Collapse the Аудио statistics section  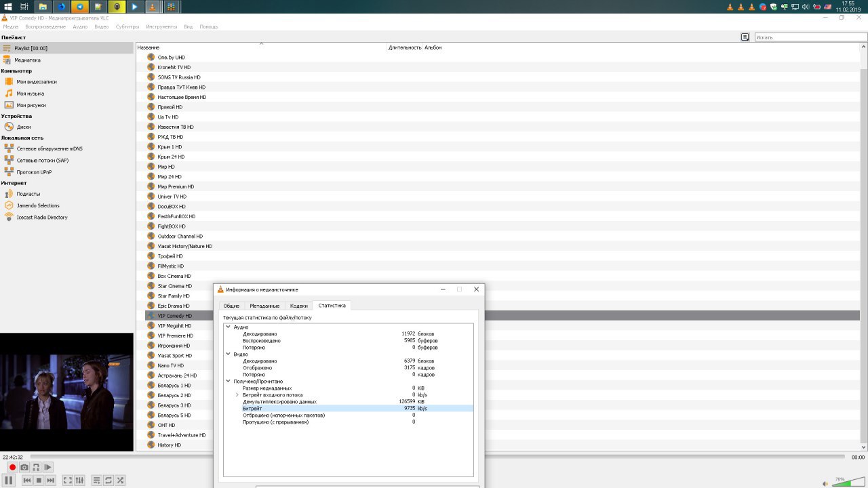[x=229, y=327]
